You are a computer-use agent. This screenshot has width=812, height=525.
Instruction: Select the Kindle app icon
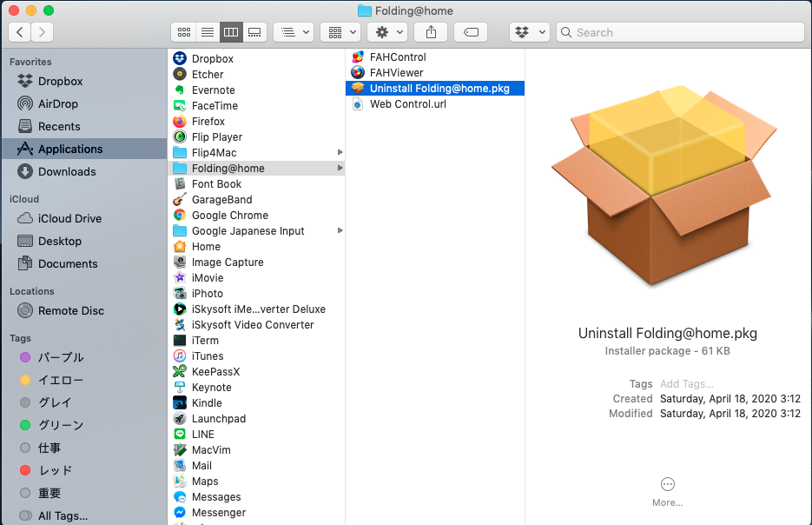click(180, 402)
